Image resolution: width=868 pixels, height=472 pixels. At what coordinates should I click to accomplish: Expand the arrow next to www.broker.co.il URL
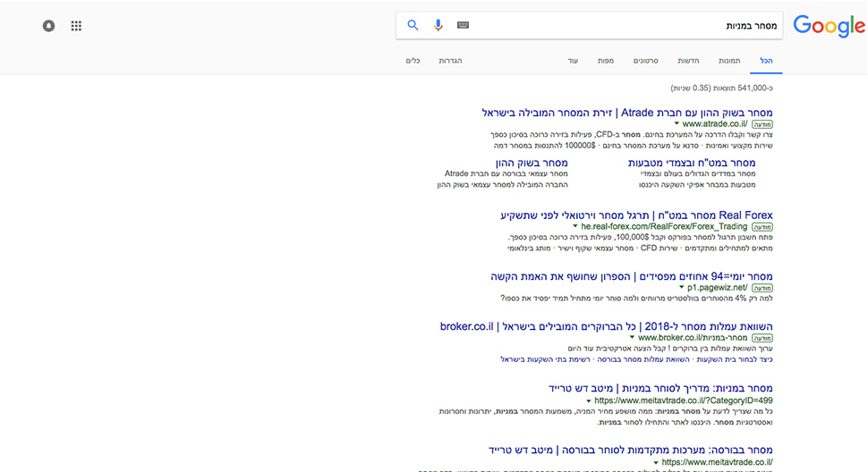[632, 337]
